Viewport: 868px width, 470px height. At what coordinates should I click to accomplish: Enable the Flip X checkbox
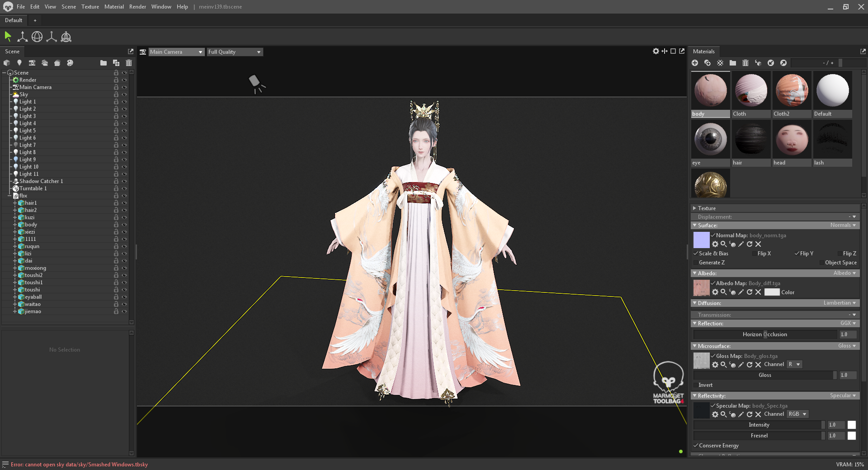[754, 254]
